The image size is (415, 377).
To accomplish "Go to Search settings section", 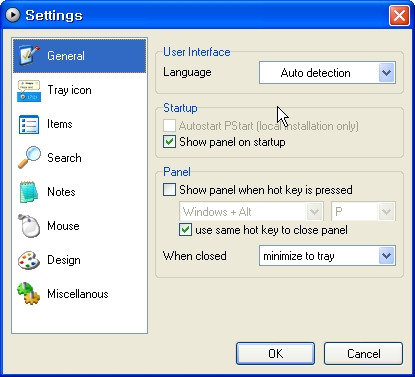I will (x=79, y=158).
